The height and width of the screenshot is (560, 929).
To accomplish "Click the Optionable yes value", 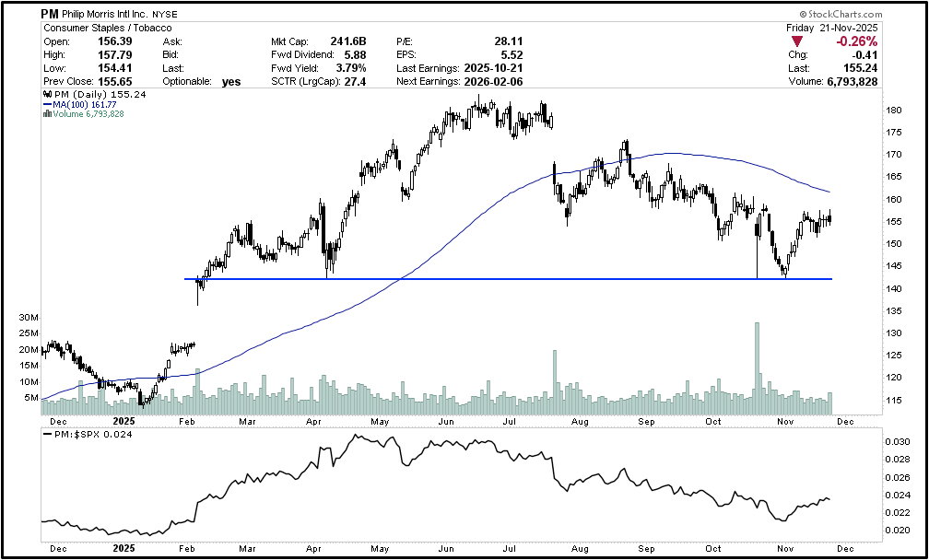I will (x=231, y=82).
